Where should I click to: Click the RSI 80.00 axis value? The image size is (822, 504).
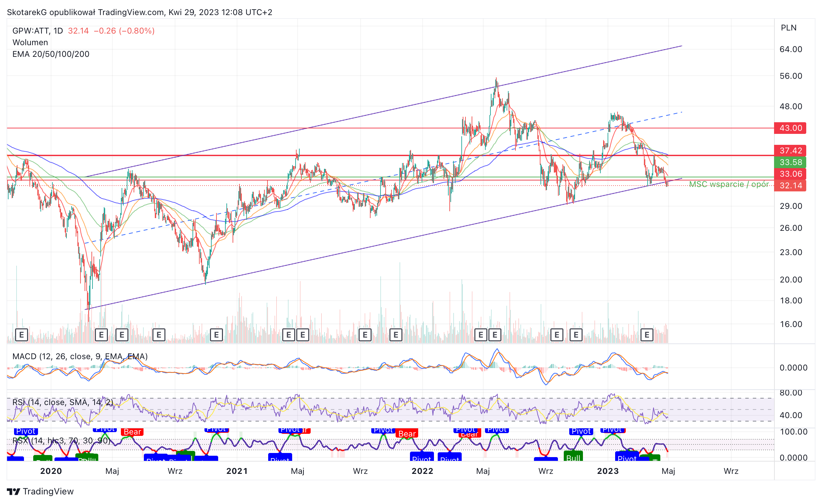791,393
